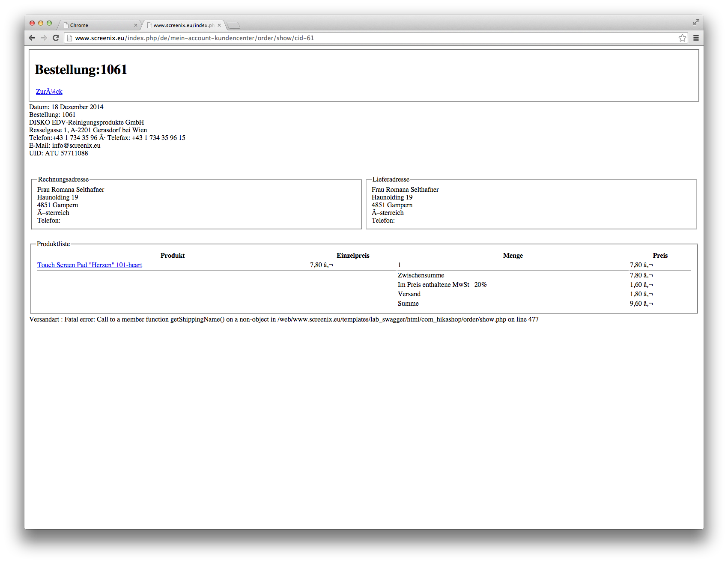Click the Versandart fatal error message
Viewport: 728px width, 563px height.
coord(284,319)
